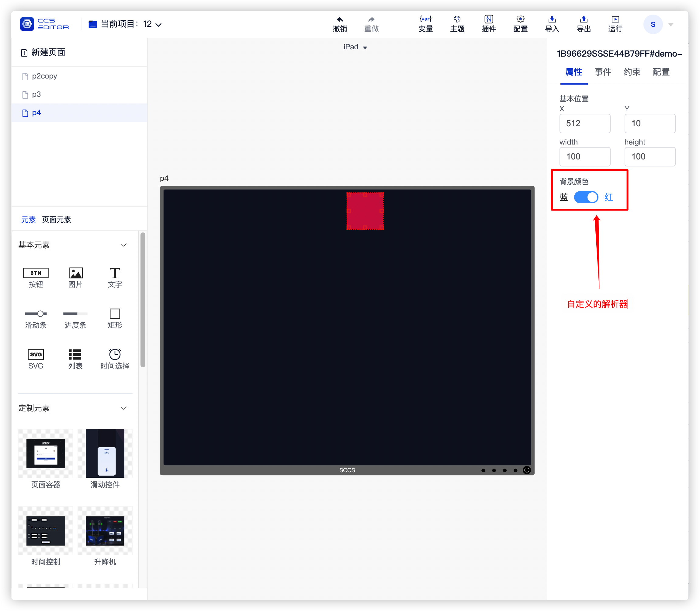Switch to the 事件 tab

[603, 72]
